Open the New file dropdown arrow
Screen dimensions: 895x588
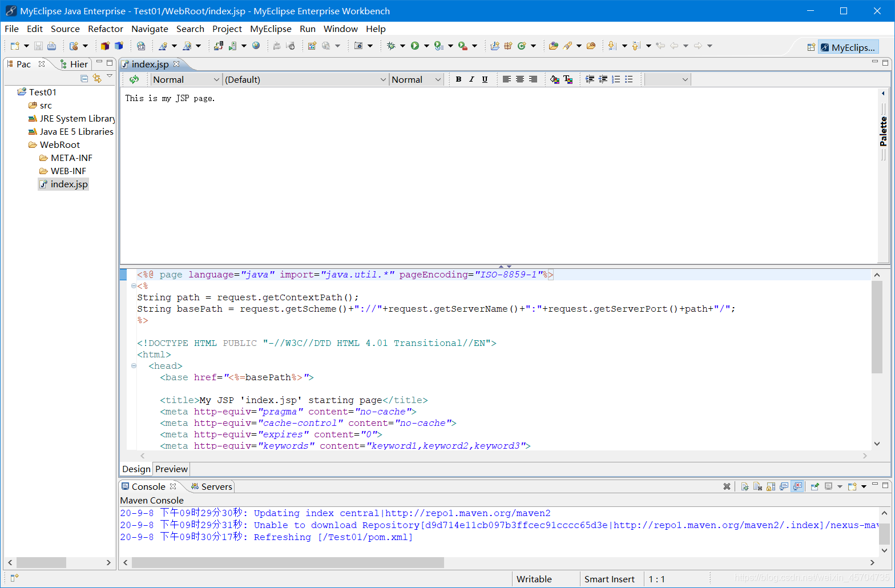coord(26,46)
